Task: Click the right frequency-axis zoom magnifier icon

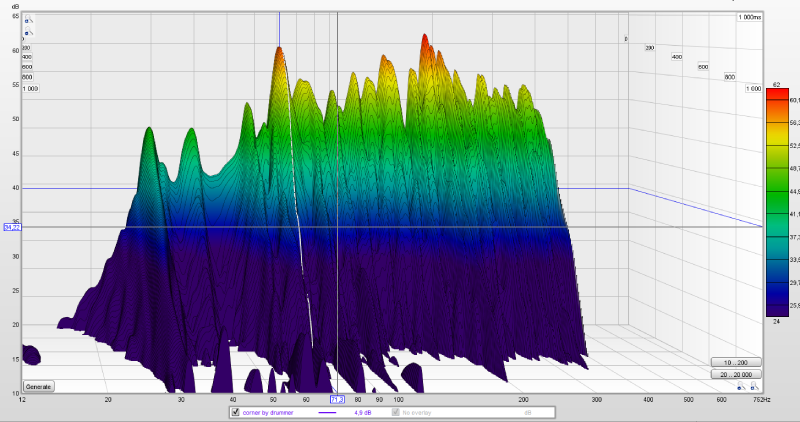Action: [755, 385]
